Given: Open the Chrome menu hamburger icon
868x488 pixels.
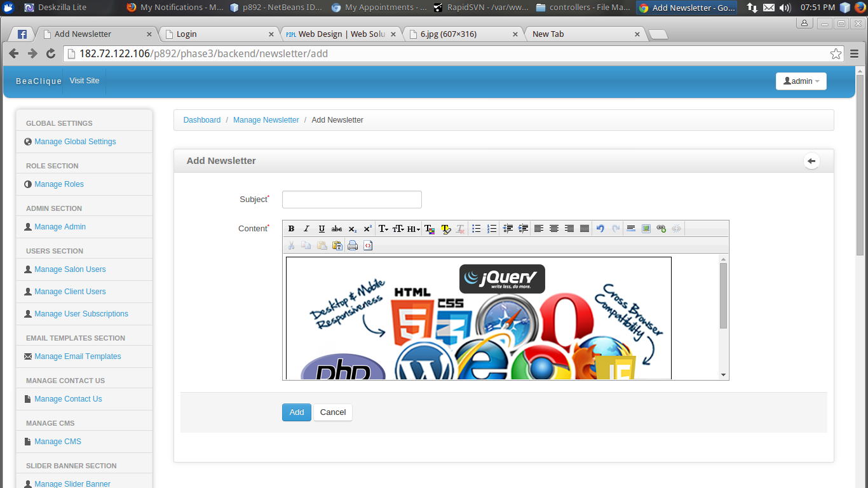Looking at the screenshot, I should point(855,54).
